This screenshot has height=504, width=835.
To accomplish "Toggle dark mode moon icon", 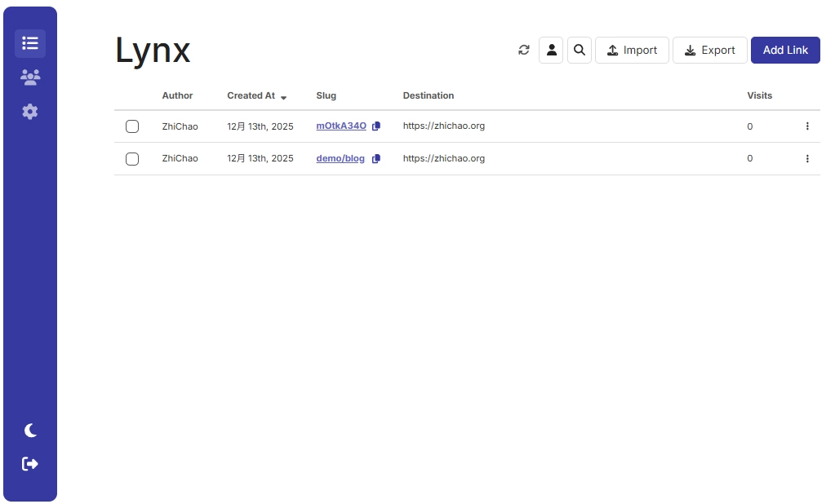I will (x=30, y=430).
